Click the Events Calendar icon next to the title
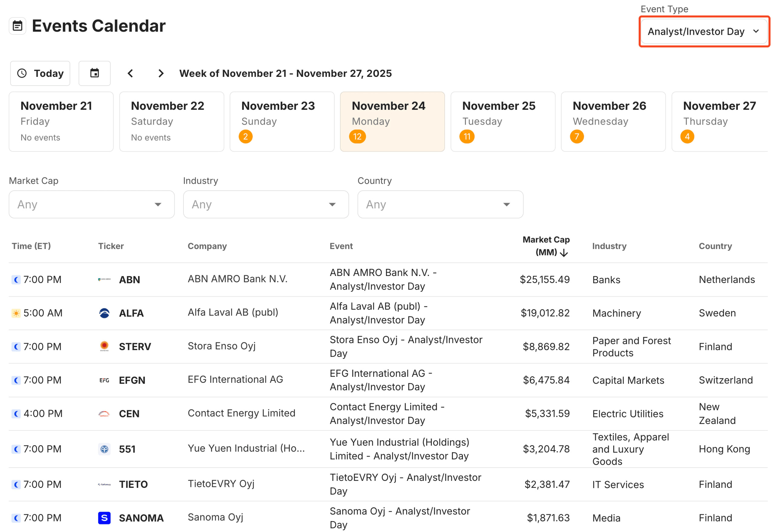 [17, 26]
